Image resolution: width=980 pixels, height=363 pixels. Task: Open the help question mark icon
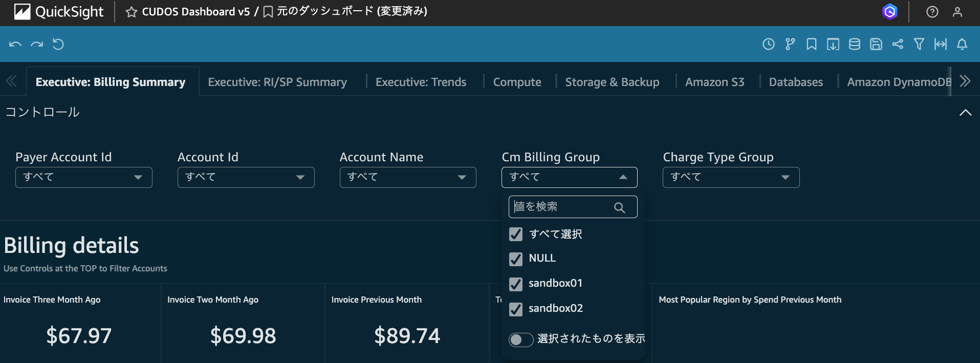(932, 12)
